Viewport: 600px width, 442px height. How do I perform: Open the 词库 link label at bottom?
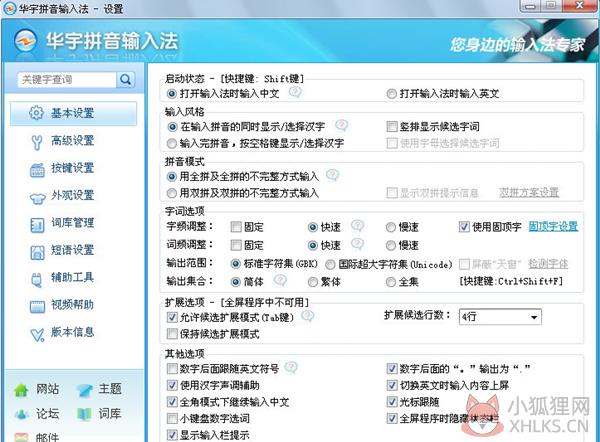click(x=110, y=414)
